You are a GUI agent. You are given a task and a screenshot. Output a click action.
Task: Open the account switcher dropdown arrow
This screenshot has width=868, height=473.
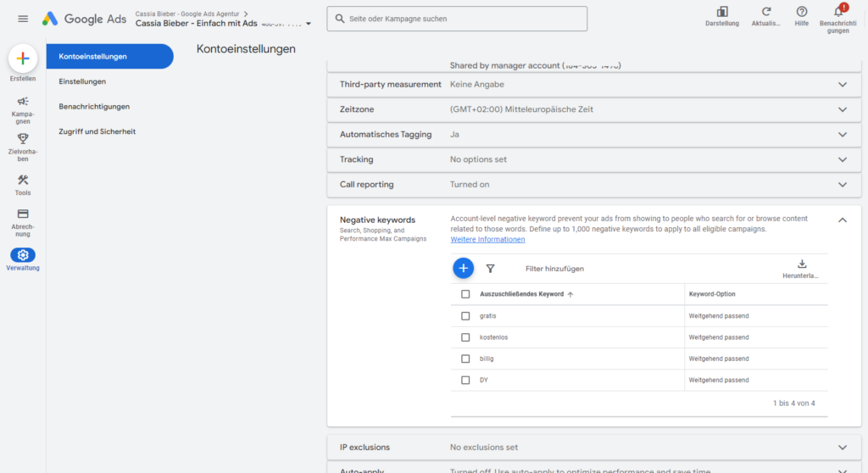click(x=309, y=24)
